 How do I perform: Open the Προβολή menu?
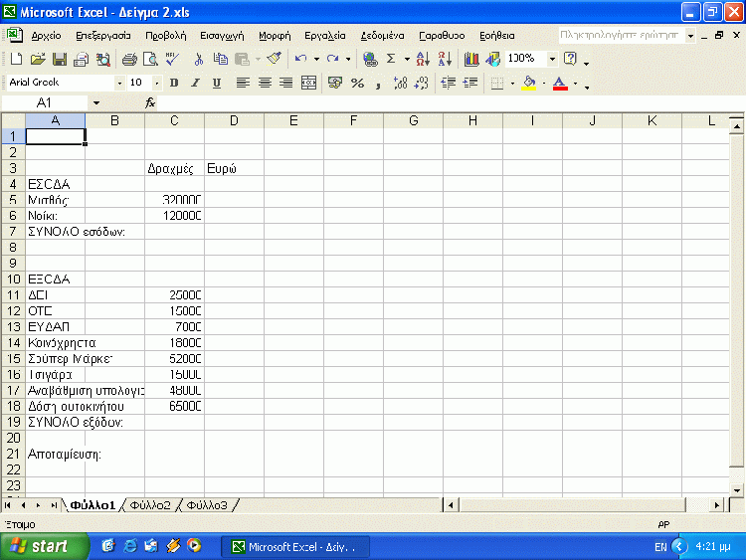[x=165, y=36]
